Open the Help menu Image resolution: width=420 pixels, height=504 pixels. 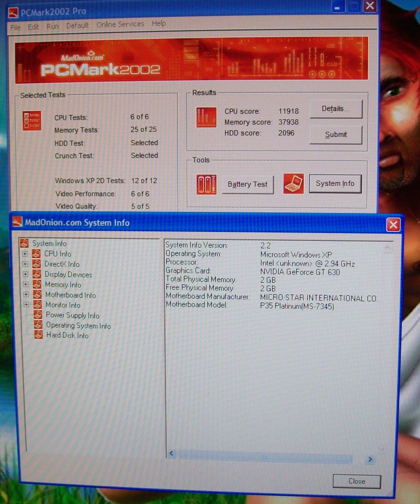coord(159,23)
